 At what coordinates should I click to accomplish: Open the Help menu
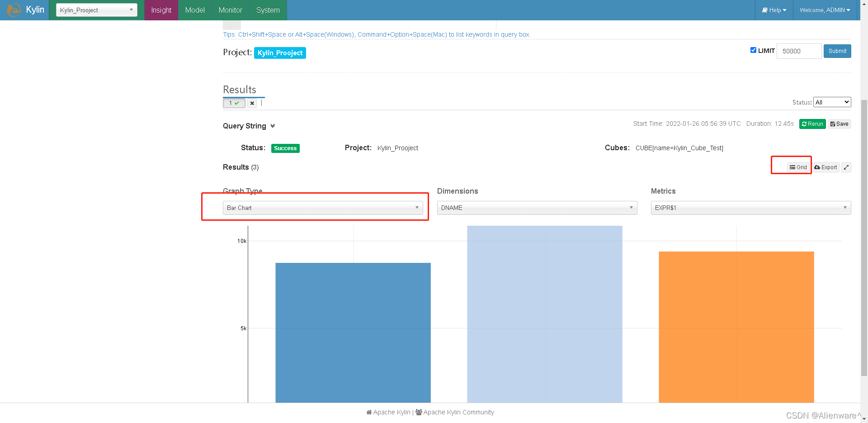pyautogui.click(x=774, y=10)
